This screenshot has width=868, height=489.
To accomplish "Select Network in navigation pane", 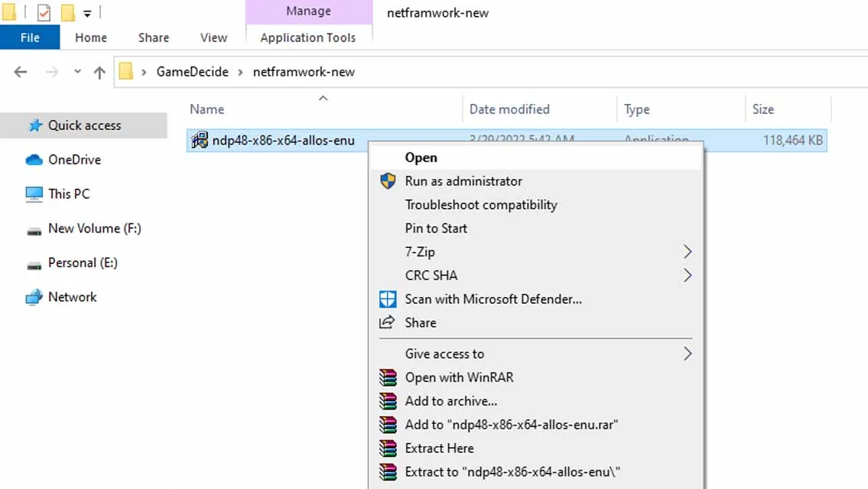I will 72,298.
